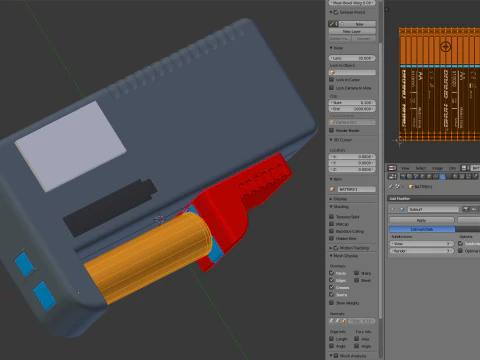Adjust the Lens value field

point(352,58)
